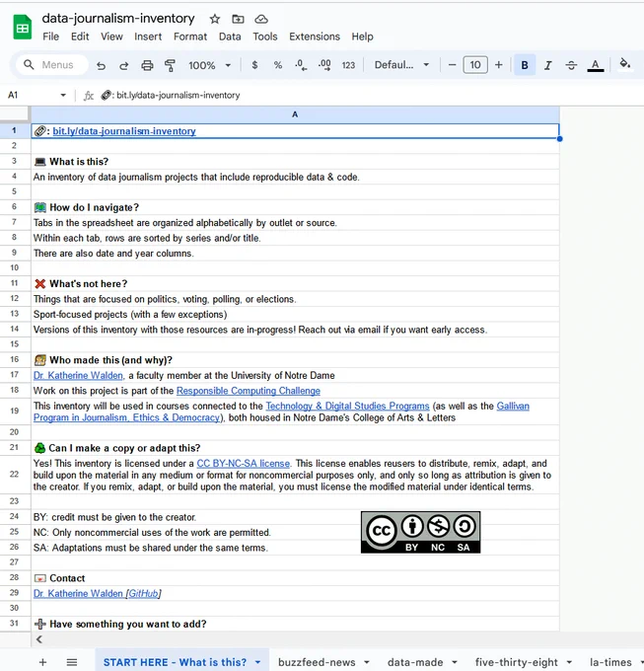644x671 pixels.
Task: Click the redo arrow
Action: click(x=124, y=65)
